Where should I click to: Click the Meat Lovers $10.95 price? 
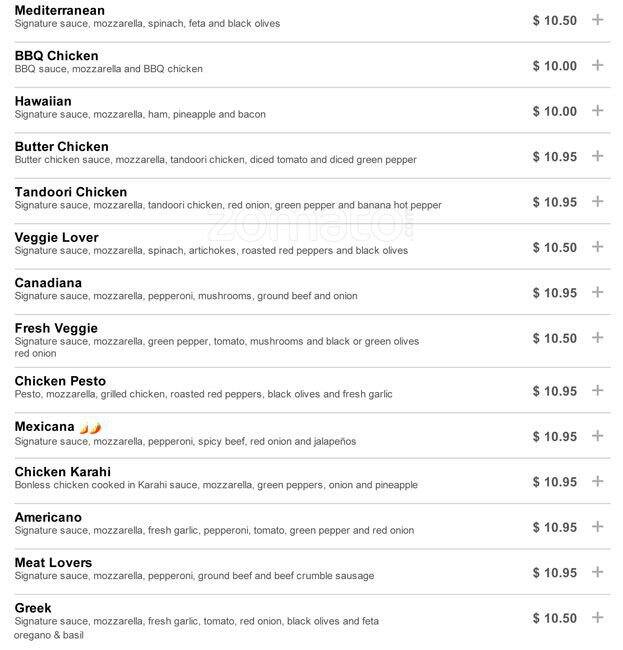pyautogui.click(x=554, y=573)
